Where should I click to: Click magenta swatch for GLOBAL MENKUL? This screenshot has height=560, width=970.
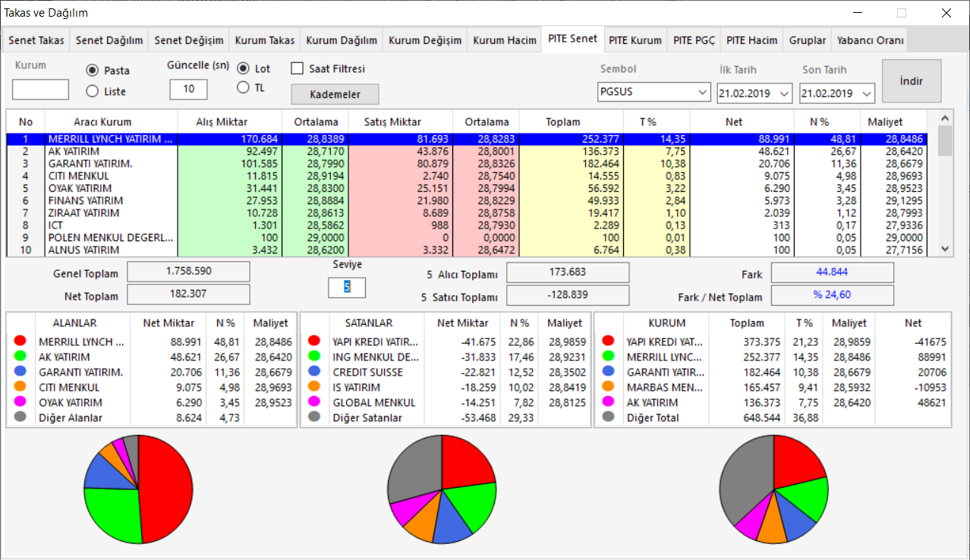click(x=314, y=402)
